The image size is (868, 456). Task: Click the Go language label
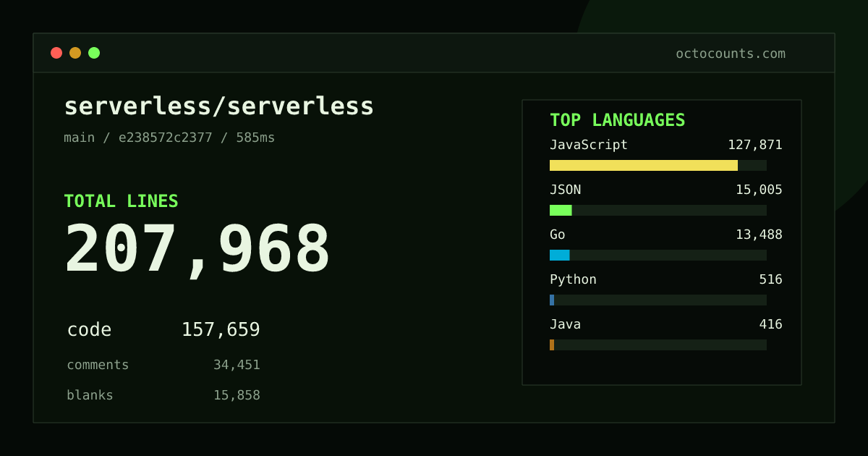point(558,235)
